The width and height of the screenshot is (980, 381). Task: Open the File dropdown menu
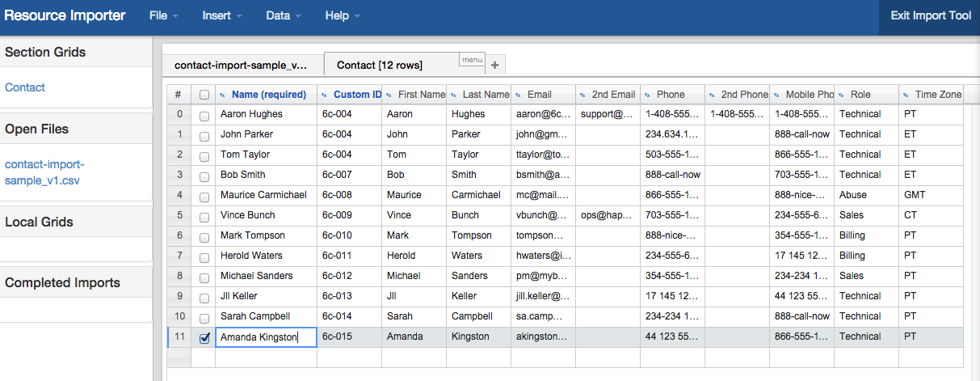point(163,16)
